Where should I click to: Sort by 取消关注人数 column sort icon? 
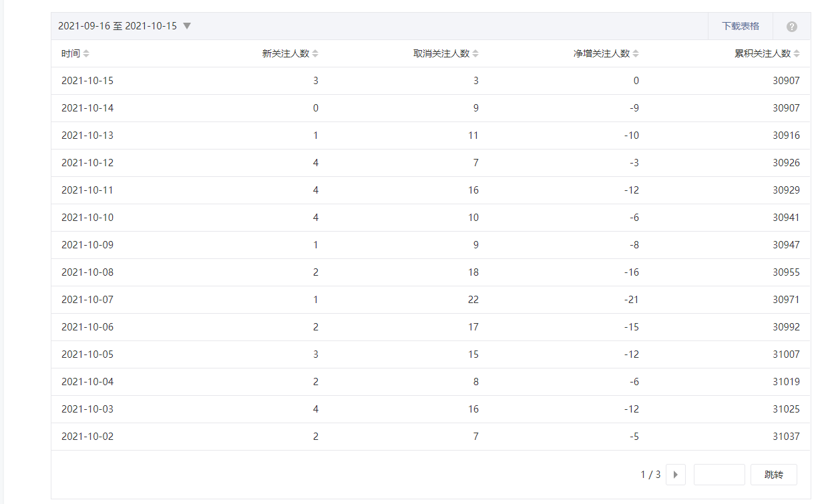point(475,54)
